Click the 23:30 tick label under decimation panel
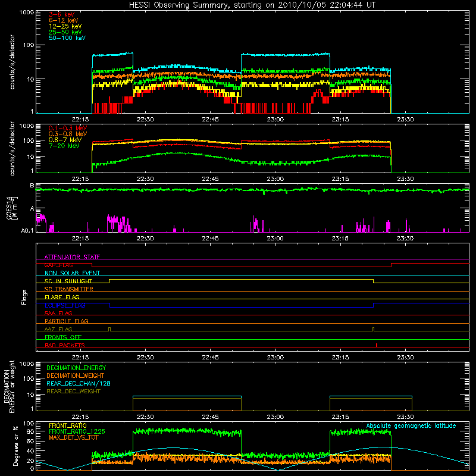Image resolution: width=476 pixels, height=476 pixels. (405, 417)
